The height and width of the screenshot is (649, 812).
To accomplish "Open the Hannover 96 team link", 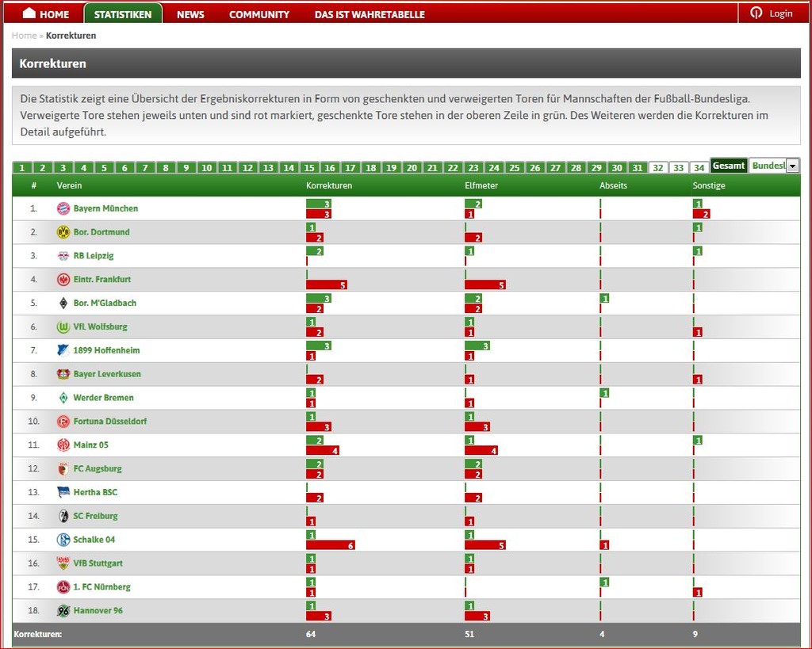I will click(98, 611).
